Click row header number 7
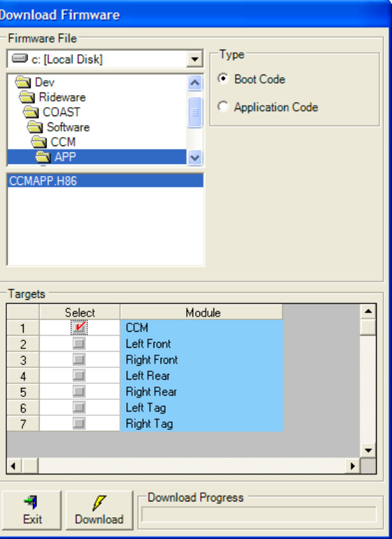The image size is (392, 539). pos(23,424)
